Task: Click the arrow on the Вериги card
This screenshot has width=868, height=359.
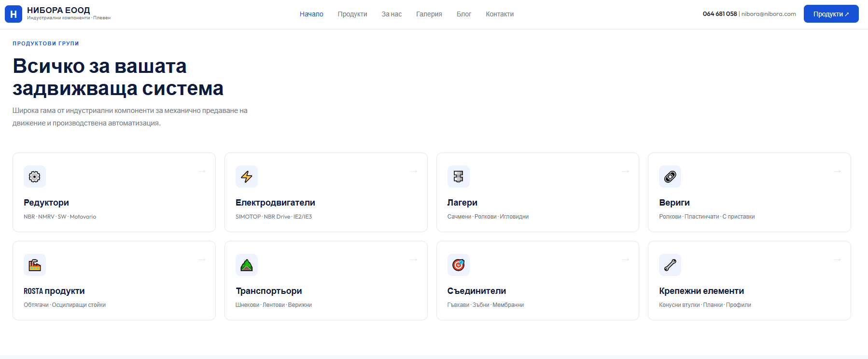Action: 837,171
